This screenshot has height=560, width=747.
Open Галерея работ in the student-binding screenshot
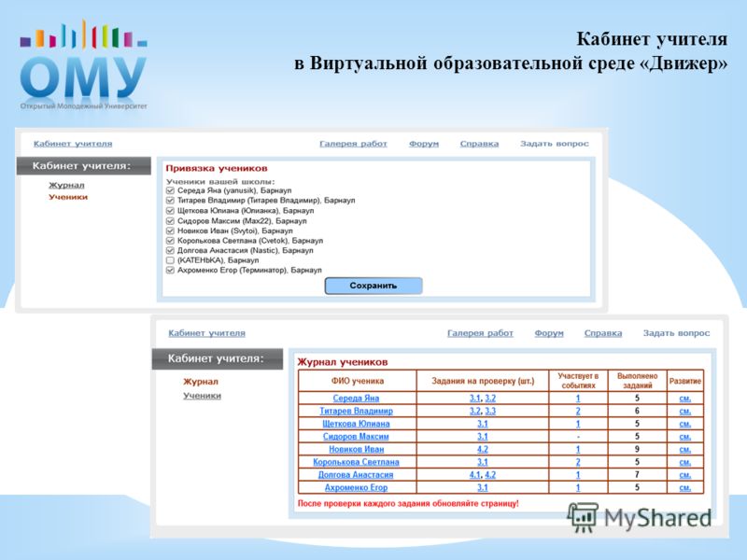tap(353, 144)
